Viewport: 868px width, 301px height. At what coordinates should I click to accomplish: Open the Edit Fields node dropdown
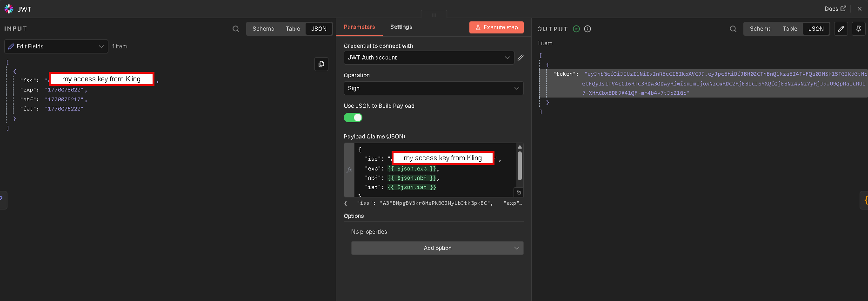[x=56, y=46]
